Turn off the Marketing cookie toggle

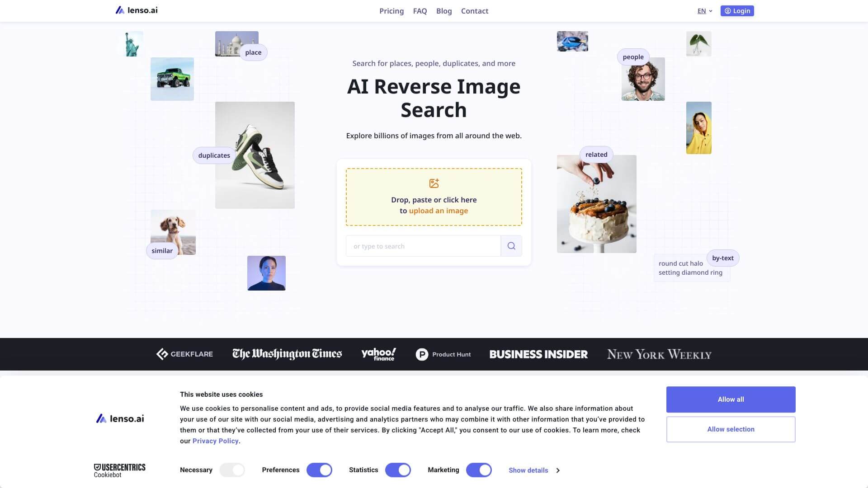point(479,470)
